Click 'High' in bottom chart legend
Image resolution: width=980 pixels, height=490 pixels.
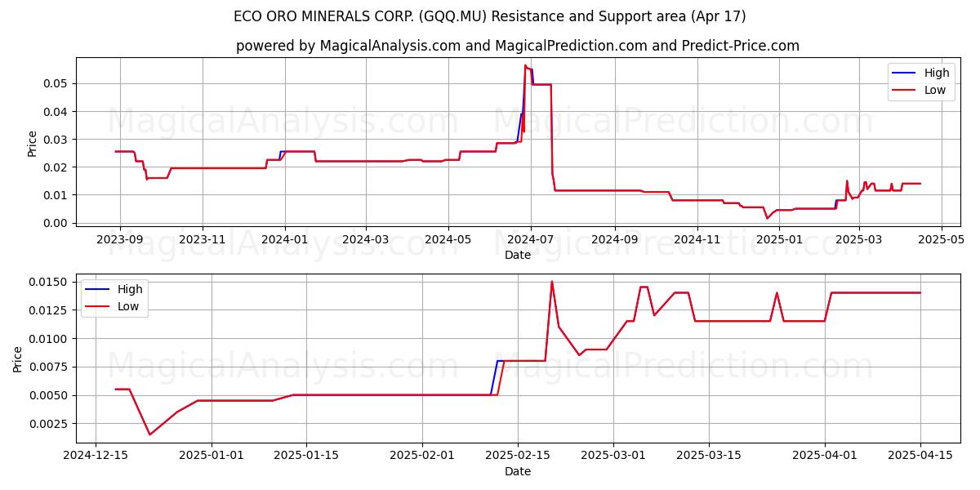point(130,289)
